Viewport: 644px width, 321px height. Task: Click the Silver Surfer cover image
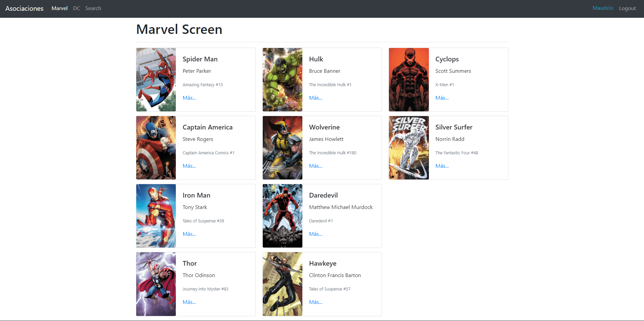409,148
